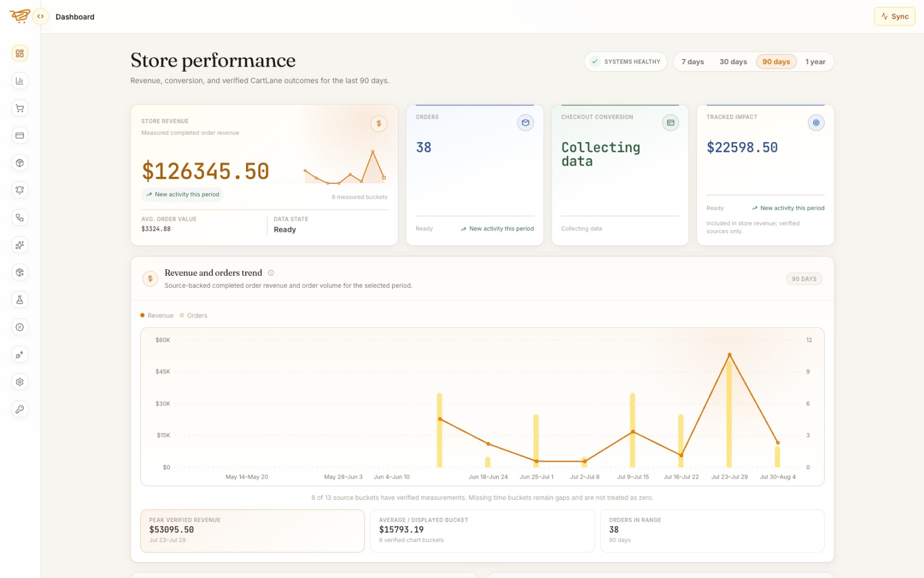Open the gear settings sidebar icon
The width and height of the screenshot is (924, 578).
(x=20, y=381)
